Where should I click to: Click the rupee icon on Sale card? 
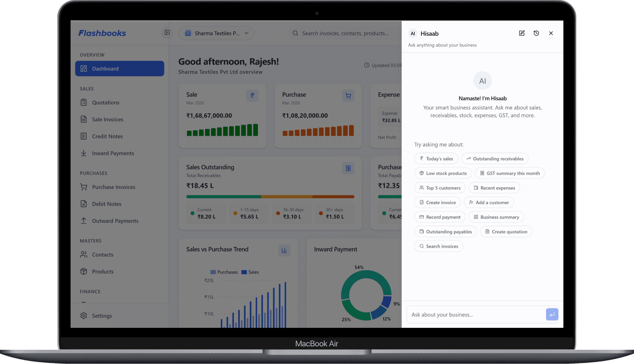(252, 95)
